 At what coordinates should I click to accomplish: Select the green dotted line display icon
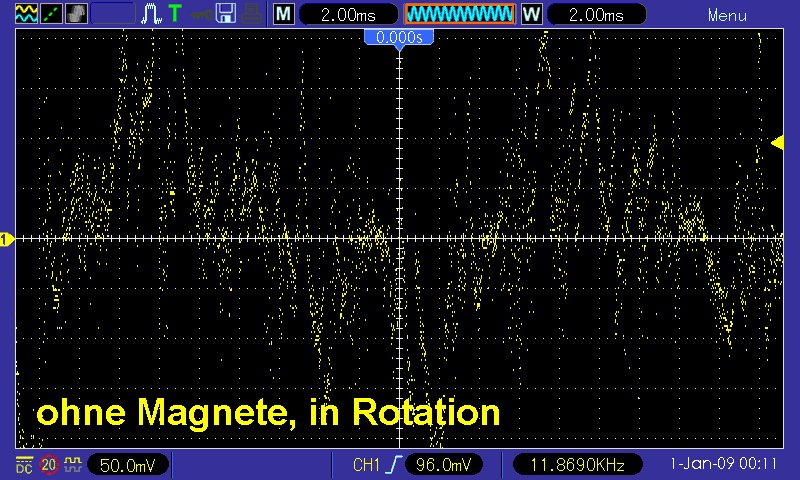coord(49,14)
